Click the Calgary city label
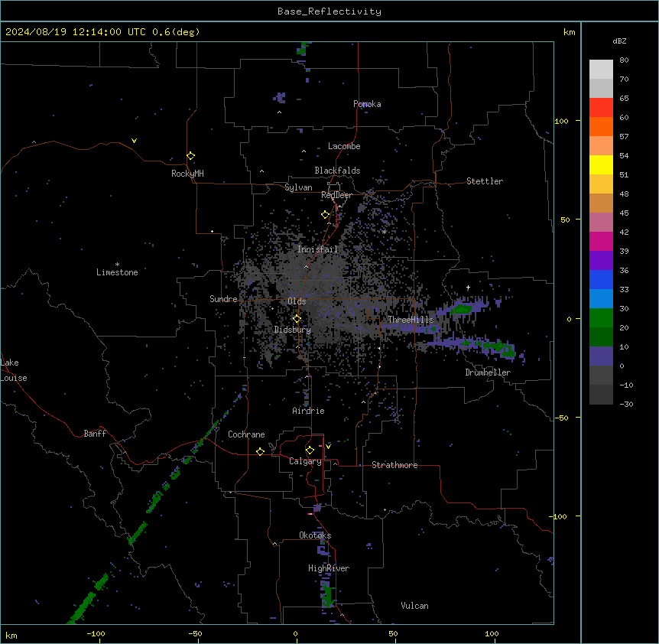This screenshot has width=659, height=644. pyautogui.click(x=305, y=461)
